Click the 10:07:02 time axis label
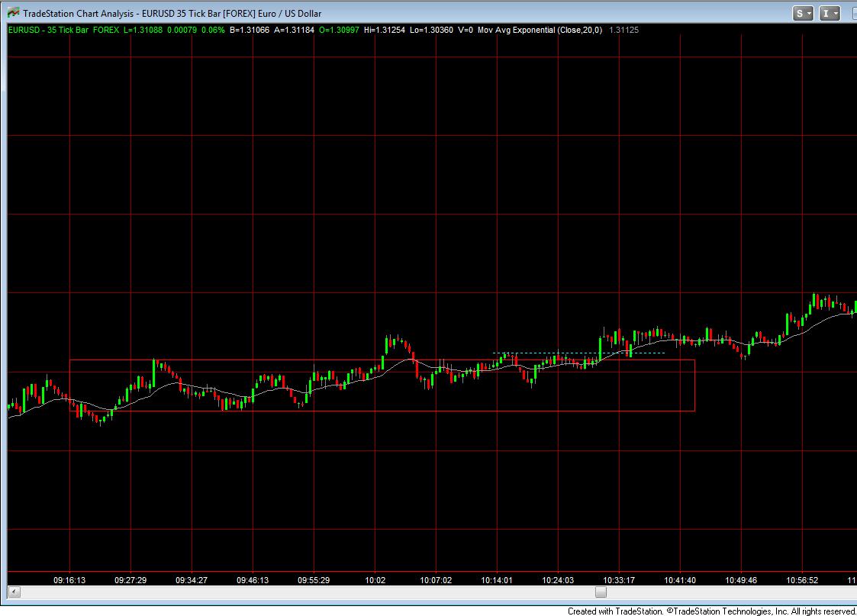 tap(436, 580)
